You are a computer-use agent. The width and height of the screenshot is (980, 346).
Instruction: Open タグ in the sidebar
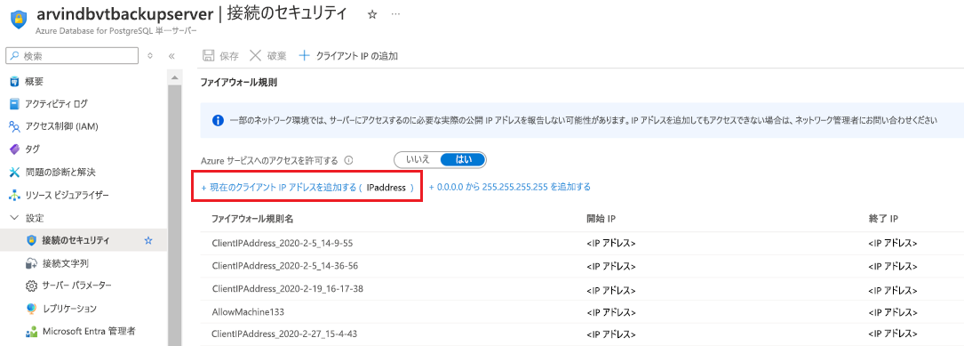pos(32,149)
